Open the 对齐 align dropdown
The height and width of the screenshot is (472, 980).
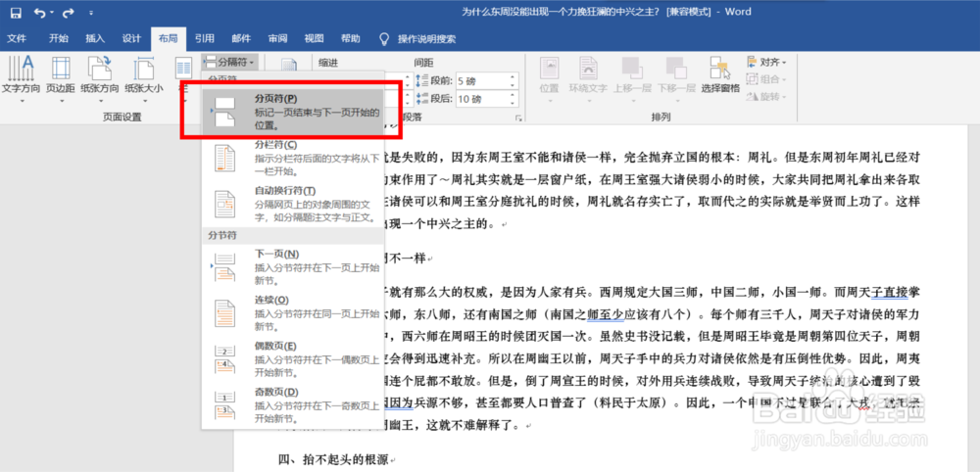(766, 62)
